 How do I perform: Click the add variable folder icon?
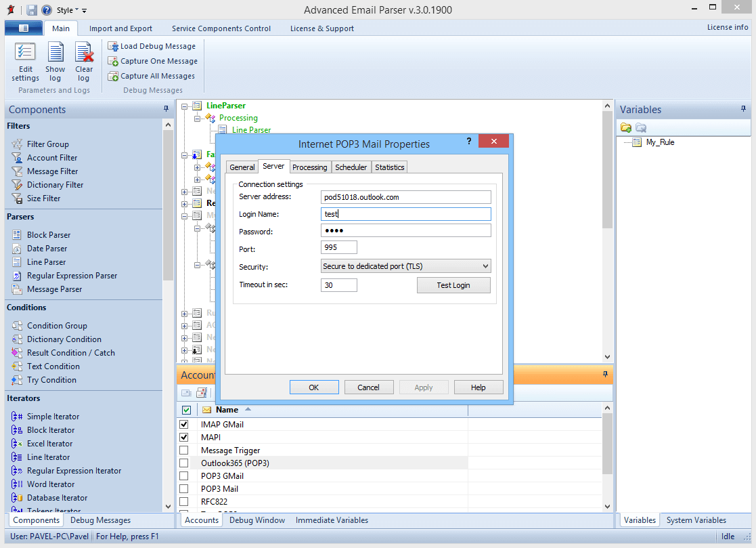click(626, 128)
